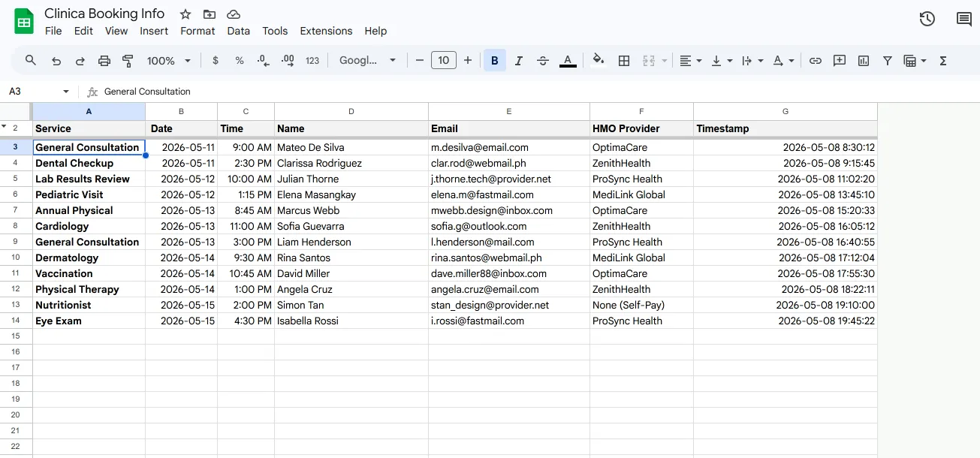Open vertical align dropdown
The image size is (980, 458).
[x=722, y=61]
